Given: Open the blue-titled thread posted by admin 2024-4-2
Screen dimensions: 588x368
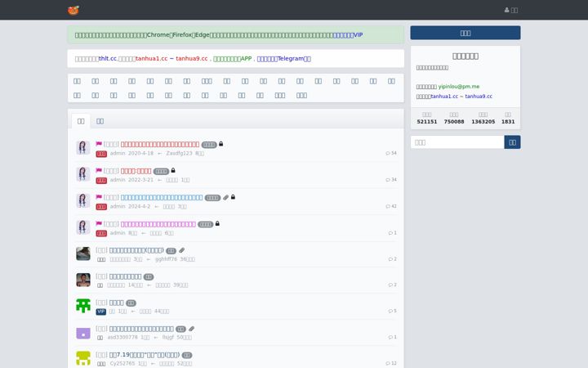Looking at the screenshot, I should (x=162, y=198).
